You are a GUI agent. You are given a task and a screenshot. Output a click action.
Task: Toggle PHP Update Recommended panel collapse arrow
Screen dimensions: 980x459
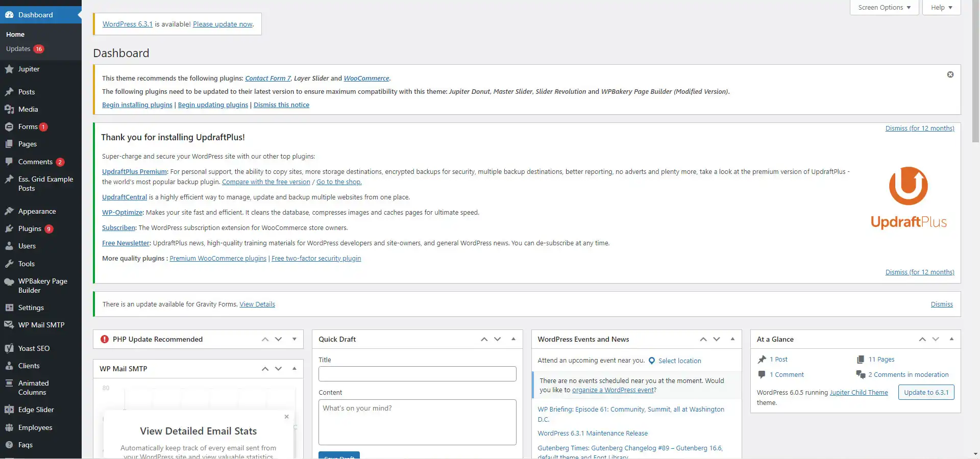pos(295,339)
